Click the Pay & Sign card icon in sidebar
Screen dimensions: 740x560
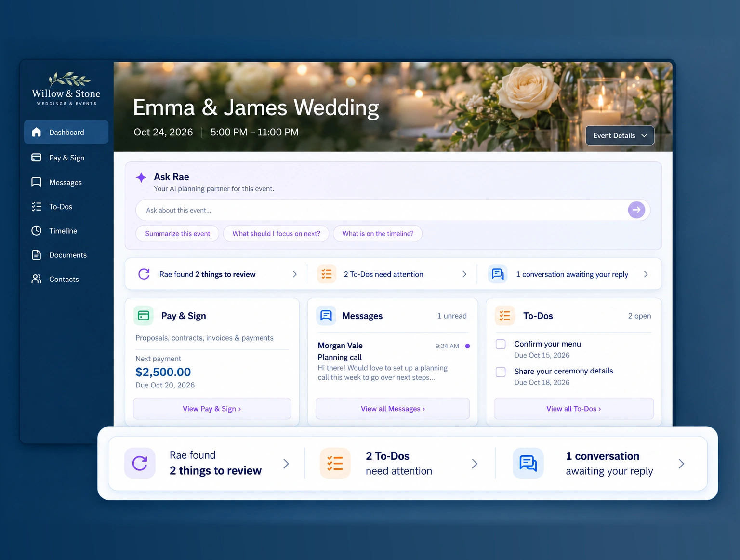pyautogui.click(x=36, y=158)
